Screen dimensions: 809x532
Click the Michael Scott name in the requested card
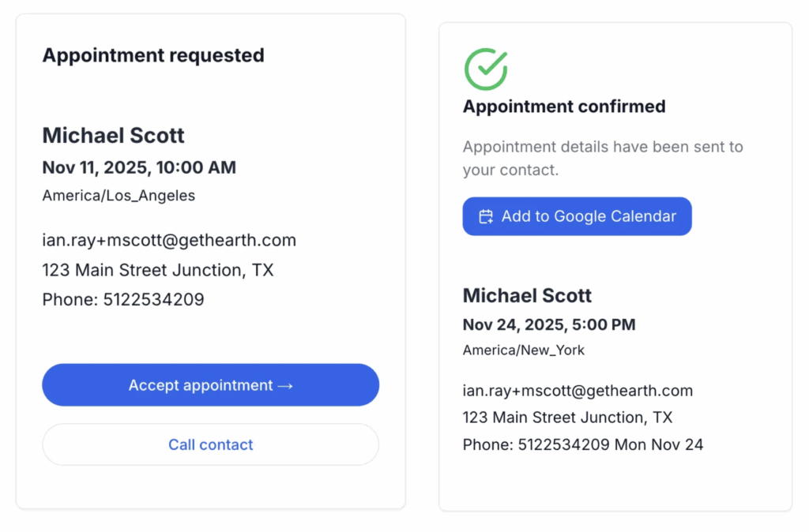tap(113, 135)
